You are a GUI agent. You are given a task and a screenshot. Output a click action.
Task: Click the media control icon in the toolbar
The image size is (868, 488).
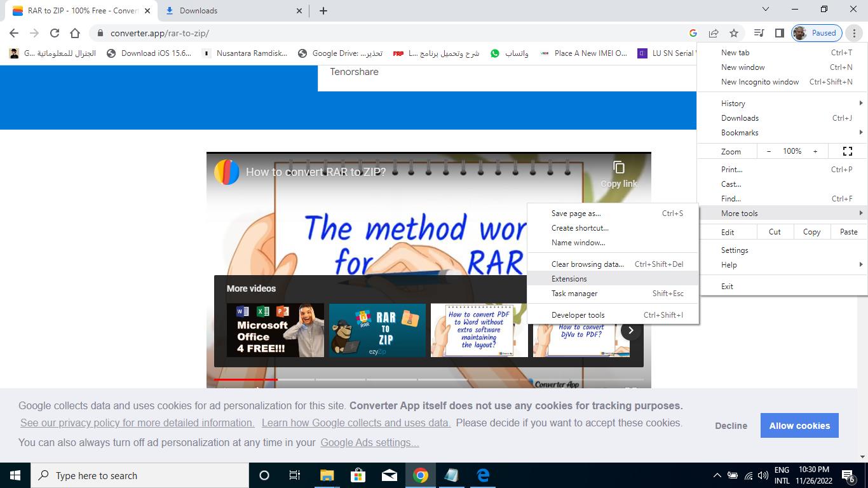pos(759,33)
